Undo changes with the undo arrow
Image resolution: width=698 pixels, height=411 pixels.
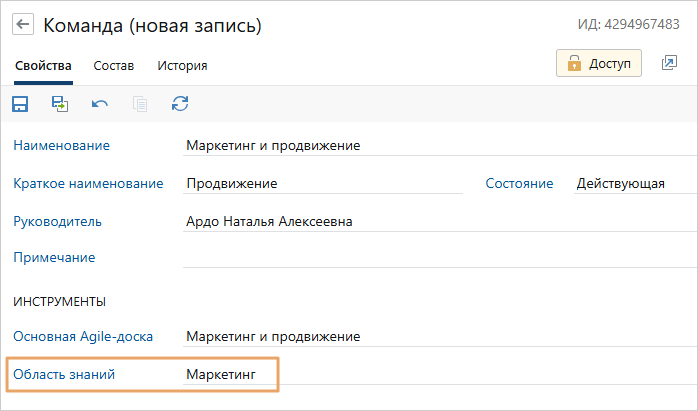[100, 104]
